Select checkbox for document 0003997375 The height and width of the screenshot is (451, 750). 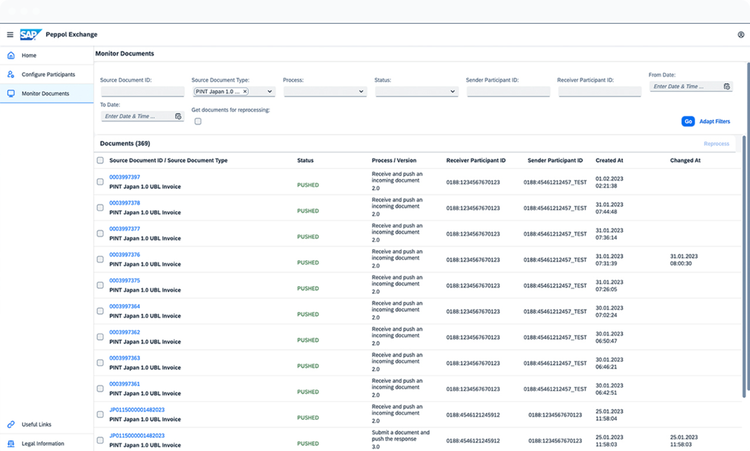[100, 285]
